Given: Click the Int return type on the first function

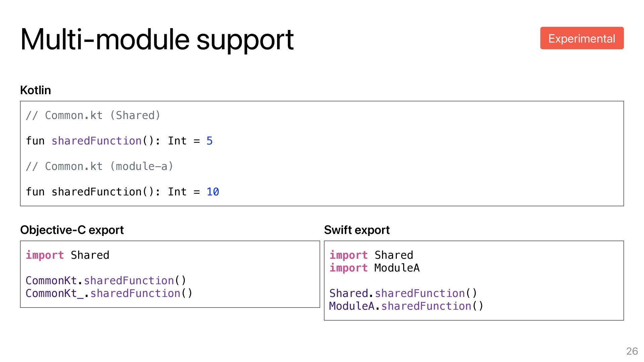Looking at the screenshot, I should (x=177, y=141).
